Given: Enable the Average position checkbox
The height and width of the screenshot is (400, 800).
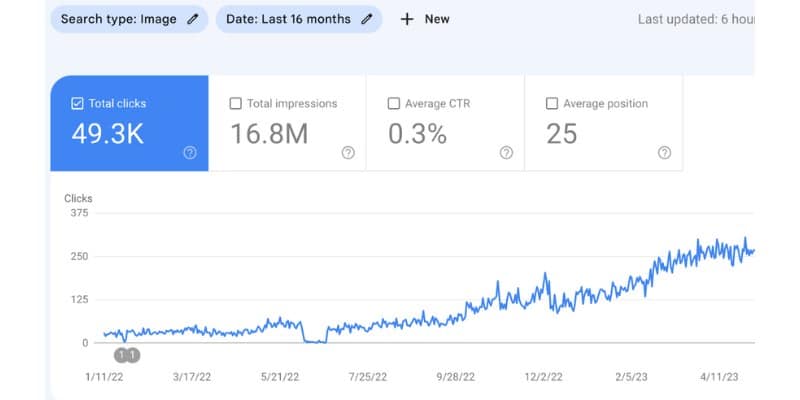Looking at the screenshot, I should coord(552,104).
